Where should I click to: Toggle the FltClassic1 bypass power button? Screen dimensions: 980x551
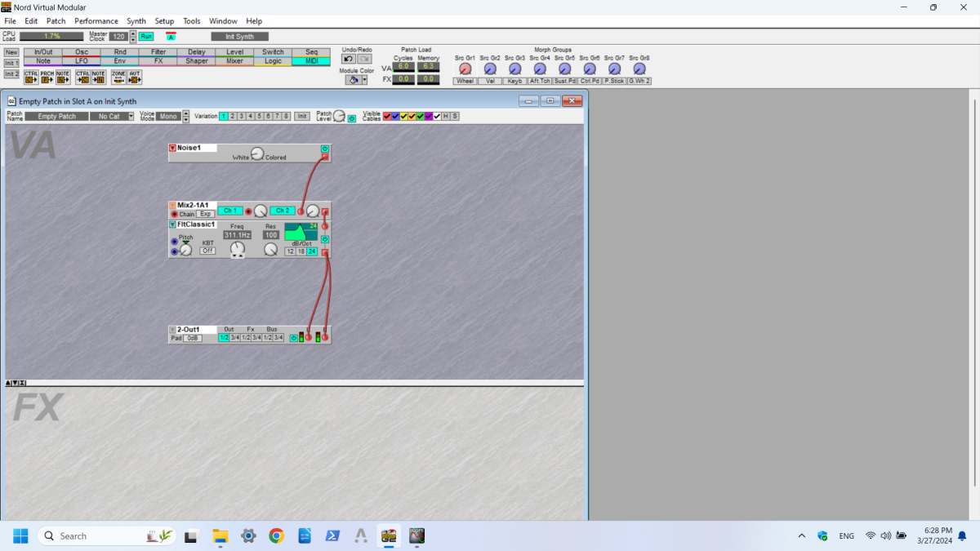point(325,239)
